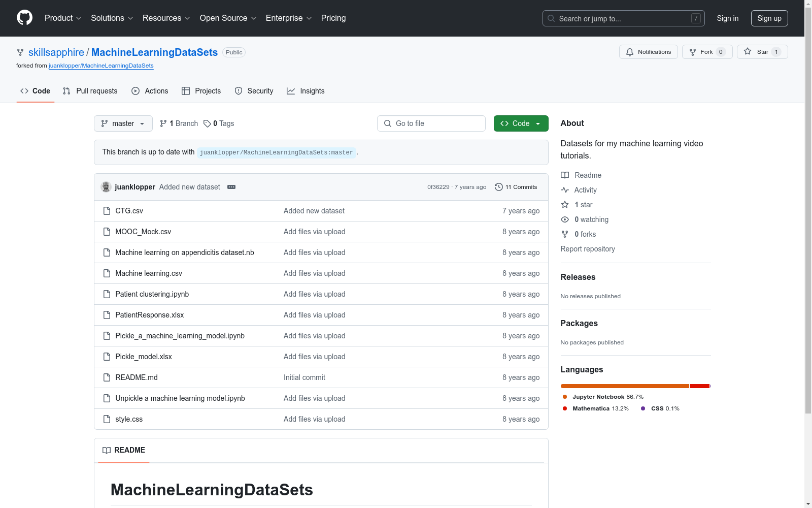Click the Go to file input
Viewport: 812px width, 508px height.
(x=431, y=123)
